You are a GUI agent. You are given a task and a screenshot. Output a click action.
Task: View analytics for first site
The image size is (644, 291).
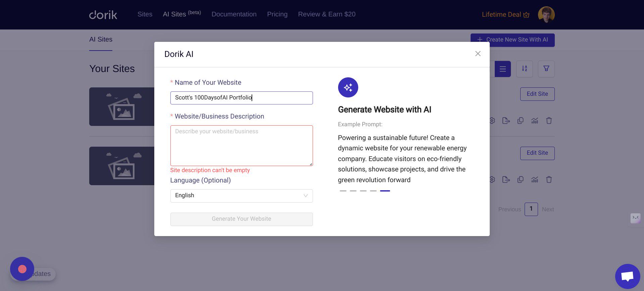tap(535, 121)
